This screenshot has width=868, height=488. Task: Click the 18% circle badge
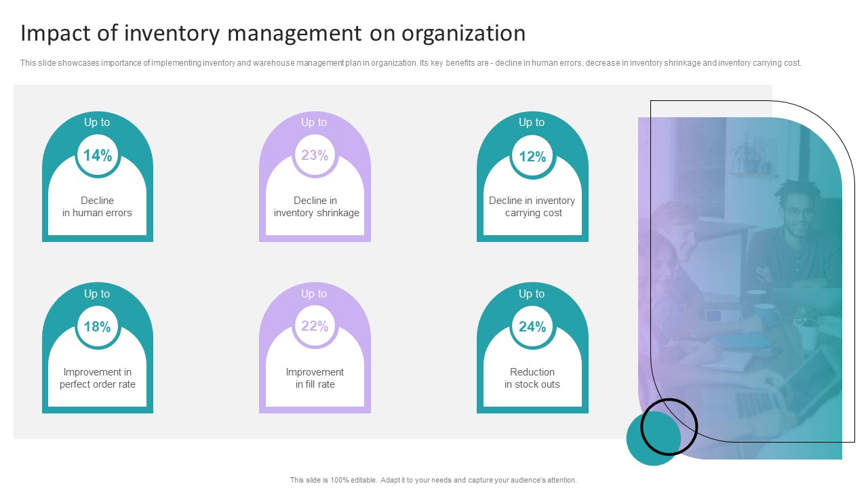click(x=98, y=327)
